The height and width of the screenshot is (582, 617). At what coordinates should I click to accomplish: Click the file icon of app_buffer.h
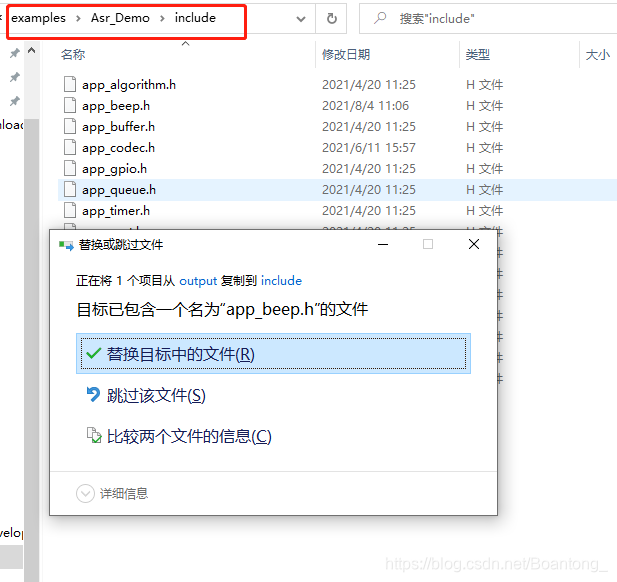pyautogui.click(x=70, y=126)
